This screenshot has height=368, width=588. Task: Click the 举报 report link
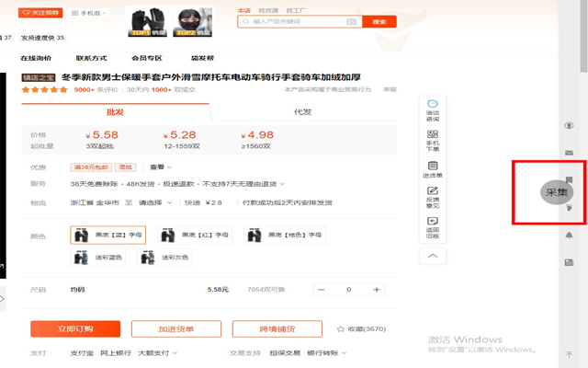[x=390, y=89]
